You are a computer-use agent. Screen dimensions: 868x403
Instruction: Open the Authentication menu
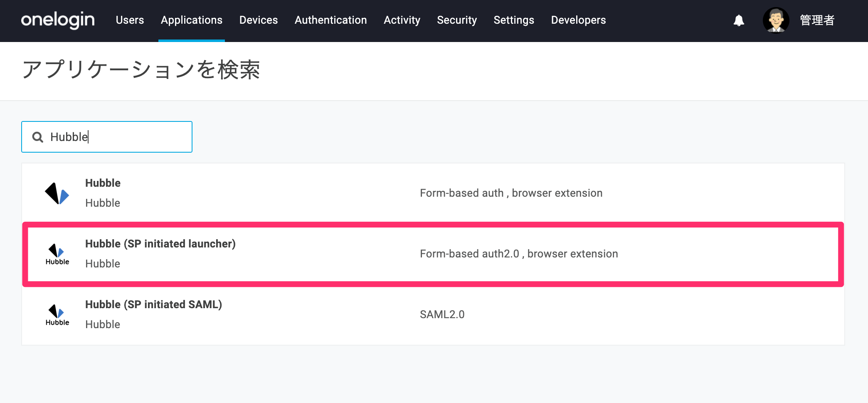[331, 20]
